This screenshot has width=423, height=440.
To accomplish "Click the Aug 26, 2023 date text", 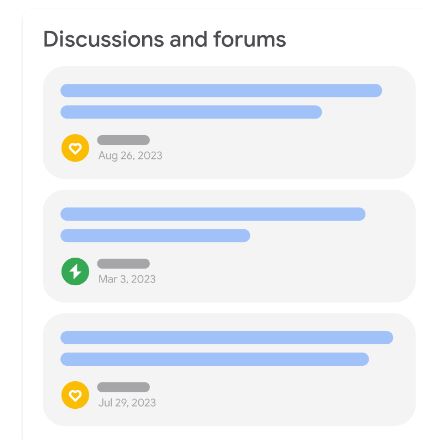I will coord(130,156).
